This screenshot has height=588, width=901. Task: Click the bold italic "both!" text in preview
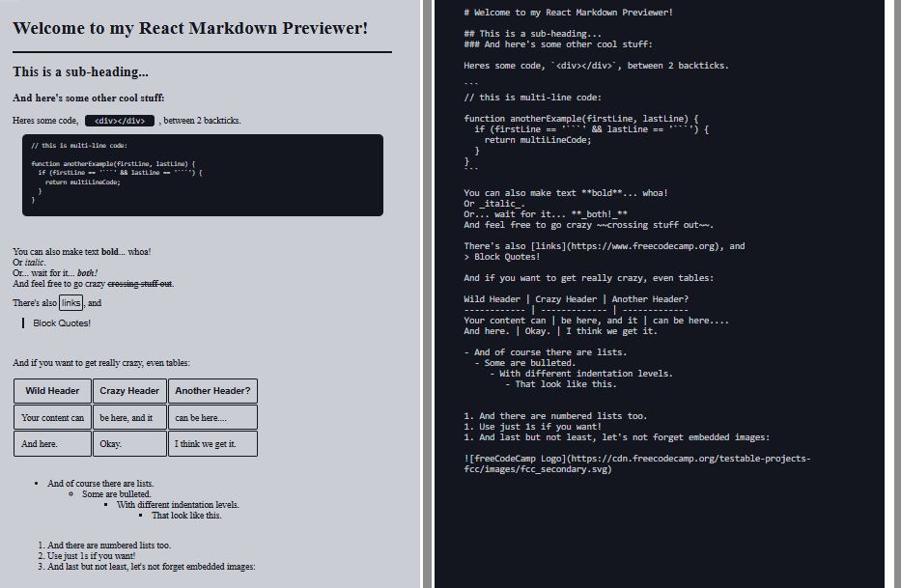pos(87,273)
